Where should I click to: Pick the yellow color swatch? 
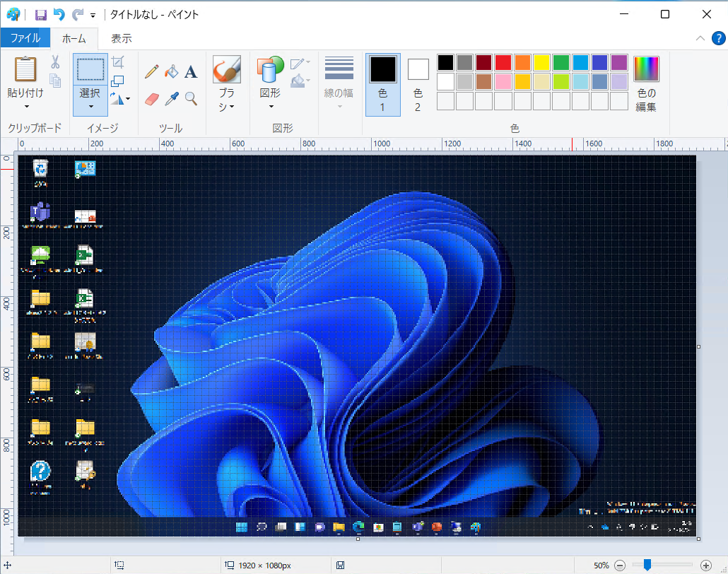click(542, 62)
